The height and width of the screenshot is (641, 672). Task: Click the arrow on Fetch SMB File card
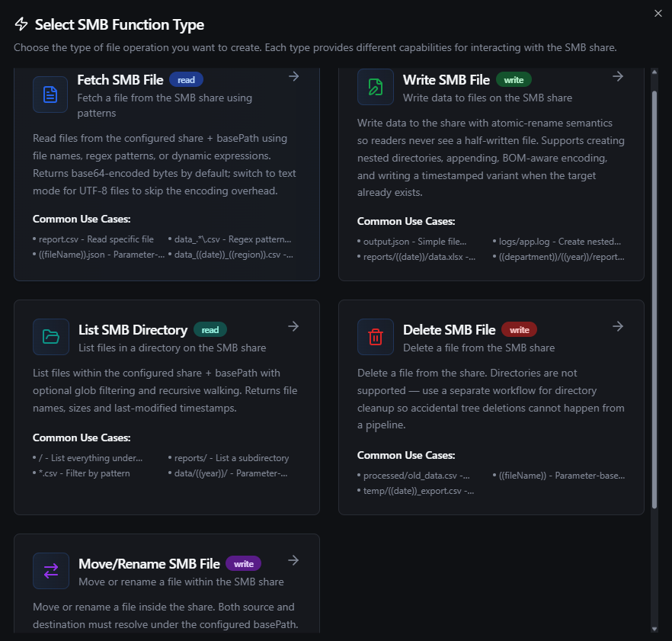tap(293, 76)
